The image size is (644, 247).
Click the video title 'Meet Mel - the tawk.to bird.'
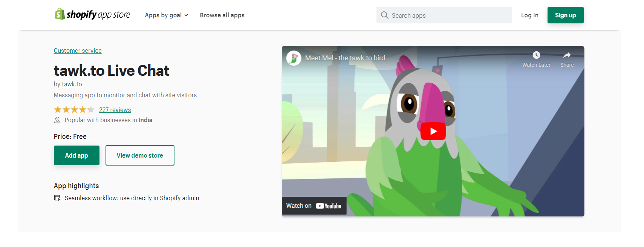[x=346, y=58]
